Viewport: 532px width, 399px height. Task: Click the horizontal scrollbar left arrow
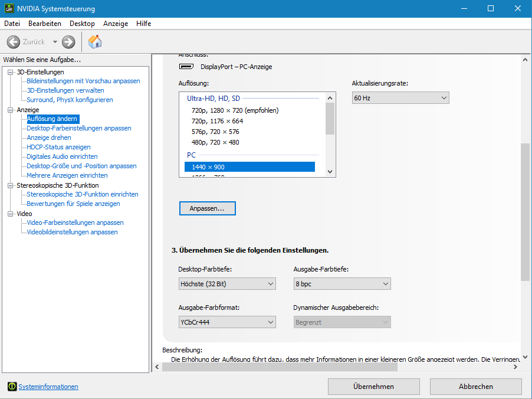click(x=157, y=367)
